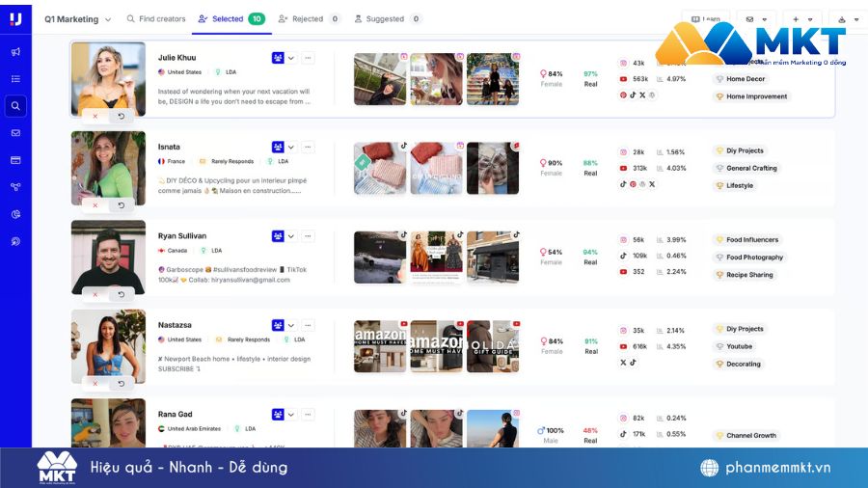Open Julie Khuu's colorful stairs post thumbnail
Viewport: 868px width, 488px height.
pyautogui.click(x=493, y=79)
